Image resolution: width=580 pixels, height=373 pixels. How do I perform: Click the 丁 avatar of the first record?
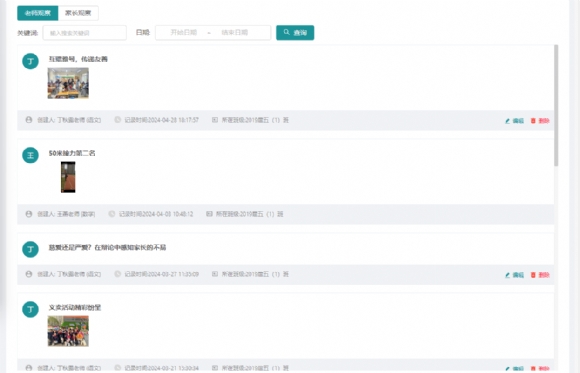(x=30, y=61)
